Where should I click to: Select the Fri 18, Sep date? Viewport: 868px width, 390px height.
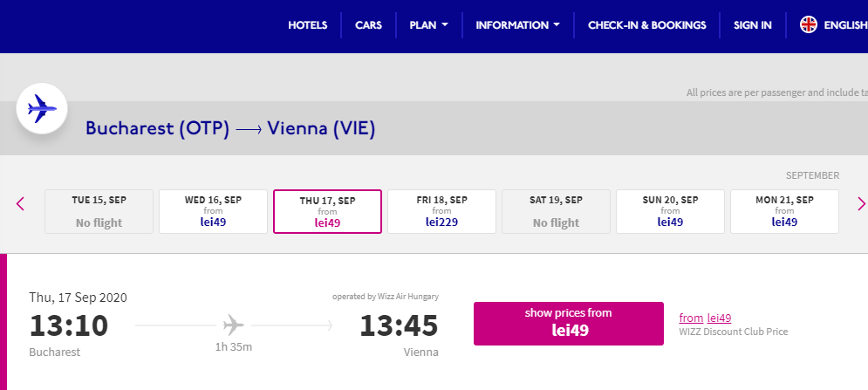pos(441,212)
